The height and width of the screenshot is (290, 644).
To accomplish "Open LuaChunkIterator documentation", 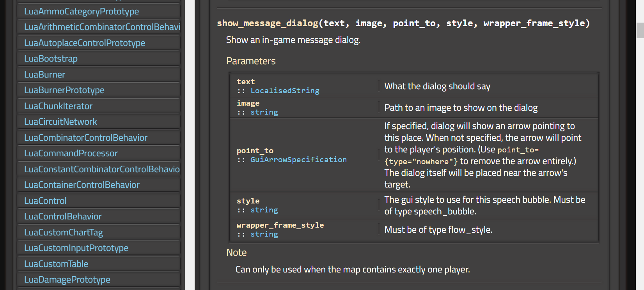I will click(58, 106).
